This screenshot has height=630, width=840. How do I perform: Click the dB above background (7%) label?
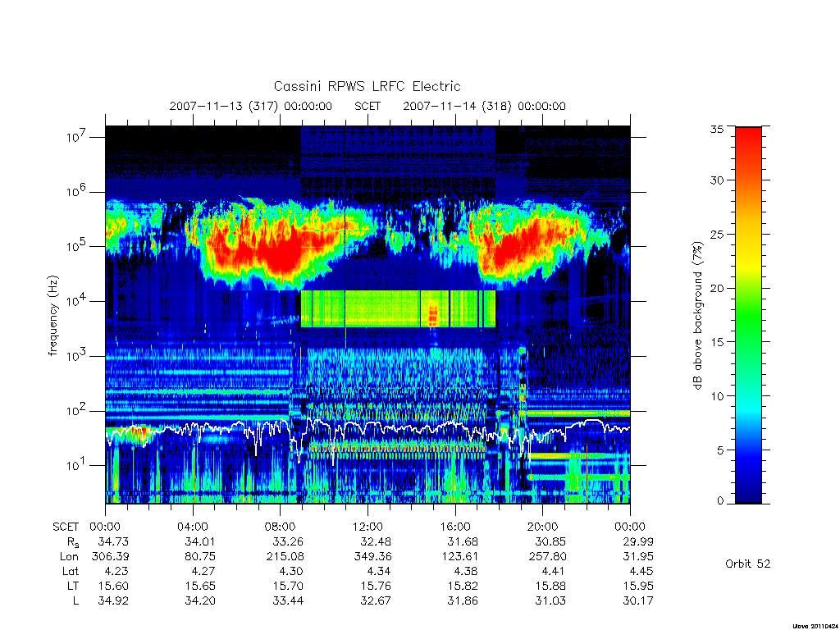click(697, 316)
